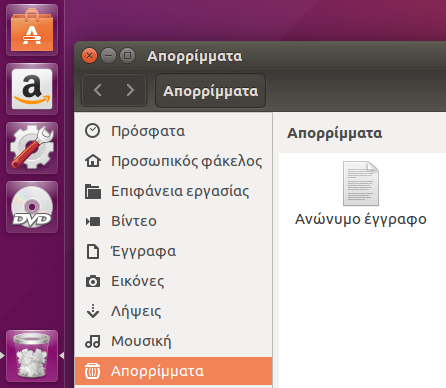
Task: Click the video camera icon beside Βίντεο
Action: (x=93, y=221)
